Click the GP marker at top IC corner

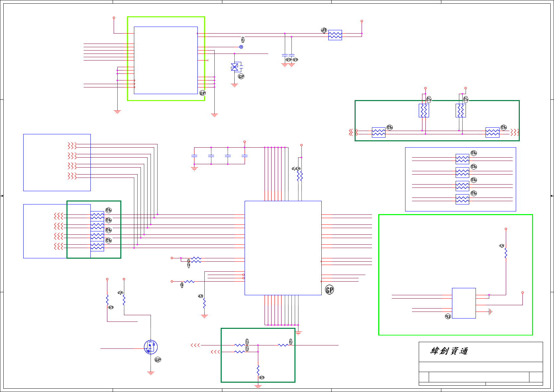point(203,93)
